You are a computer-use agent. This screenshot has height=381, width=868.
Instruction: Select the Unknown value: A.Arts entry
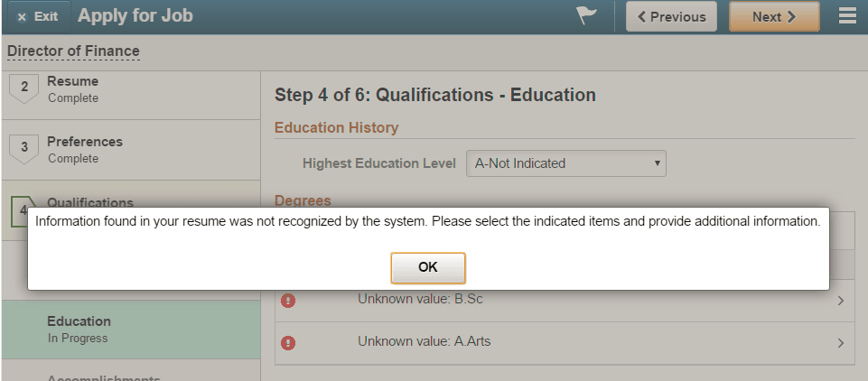click(x=565, y=343)
